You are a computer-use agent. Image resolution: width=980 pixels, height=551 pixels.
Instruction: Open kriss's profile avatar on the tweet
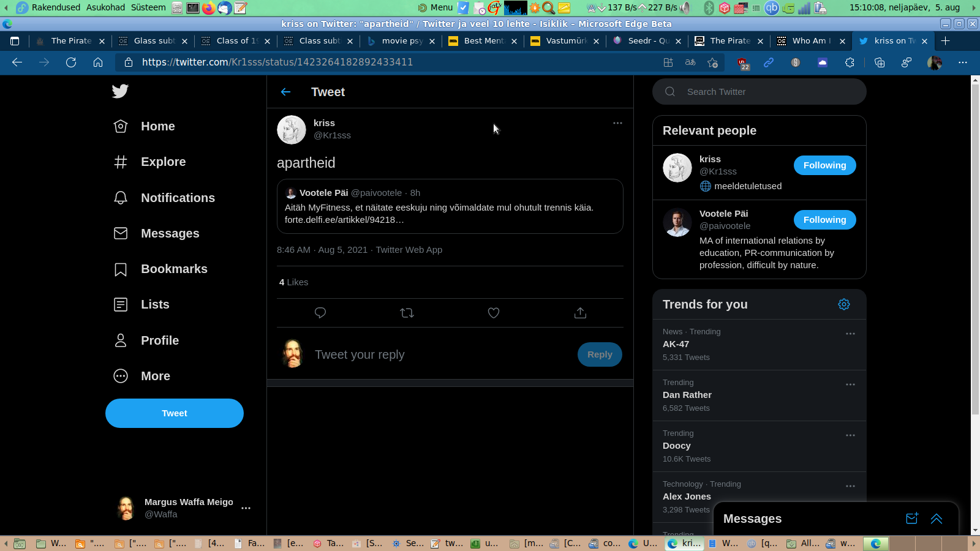tap(292, 130)
